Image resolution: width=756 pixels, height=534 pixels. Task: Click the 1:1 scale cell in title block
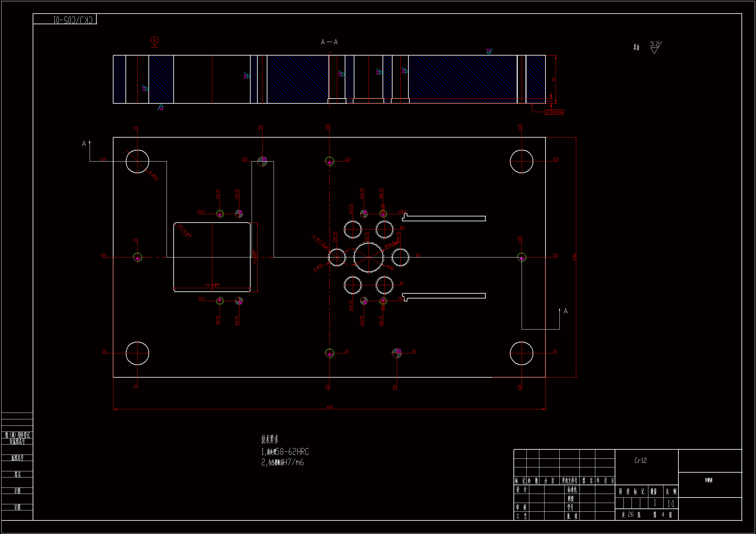pos(670,503)
